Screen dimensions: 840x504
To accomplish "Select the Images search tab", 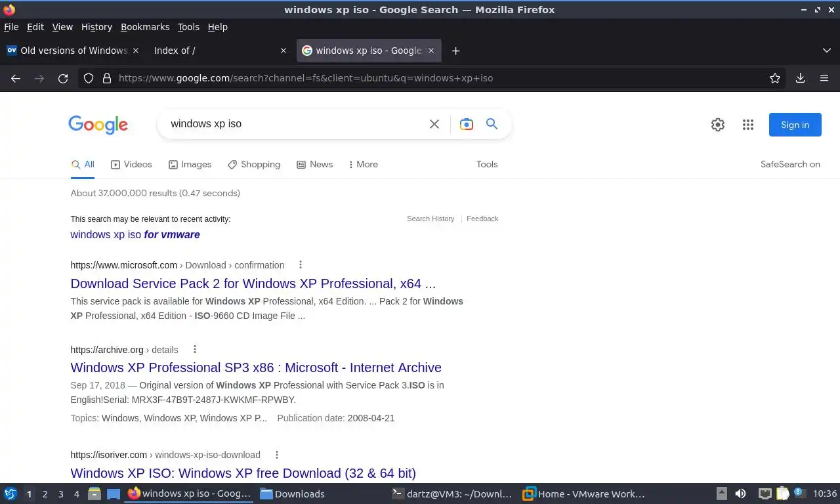I will pos(190,164).
